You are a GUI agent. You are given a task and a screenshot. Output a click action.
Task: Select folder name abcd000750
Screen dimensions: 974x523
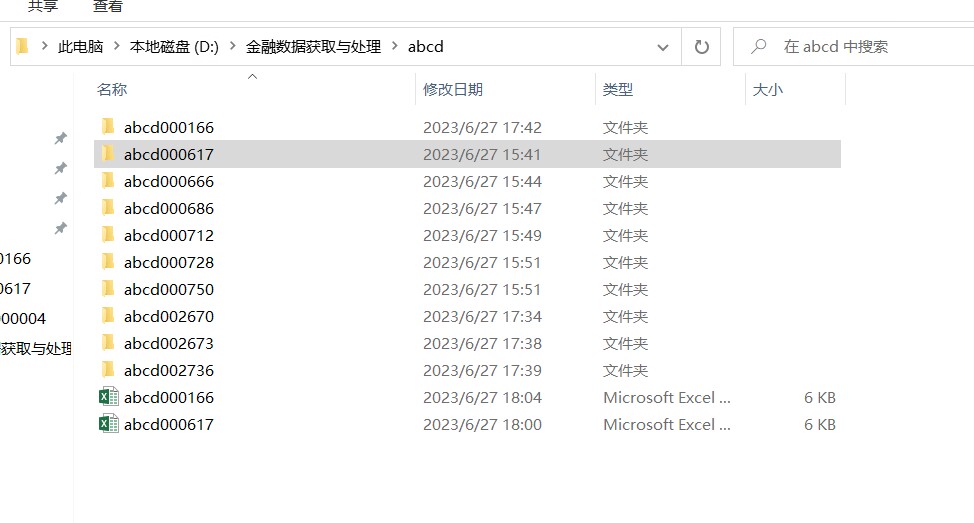168,289
